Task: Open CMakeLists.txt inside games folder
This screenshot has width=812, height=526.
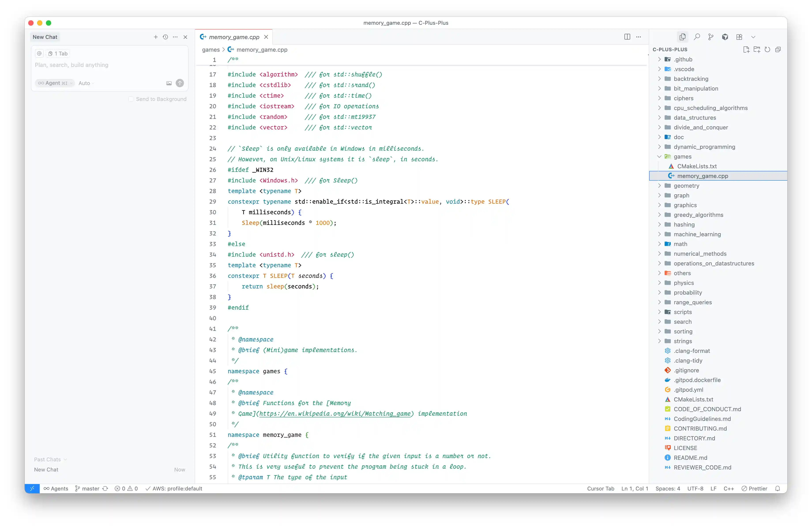Action: coord(697,166)
